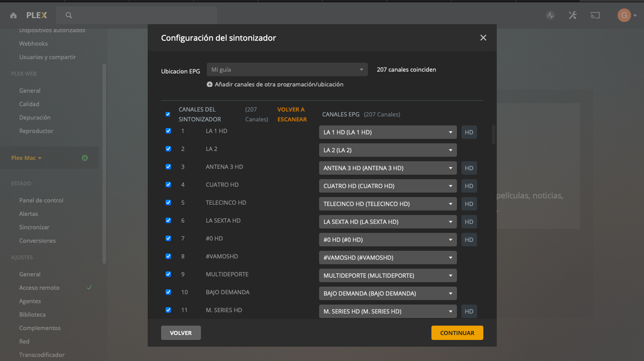
Task: Expand the Plex Mac server selector
Action: (26, 158)
